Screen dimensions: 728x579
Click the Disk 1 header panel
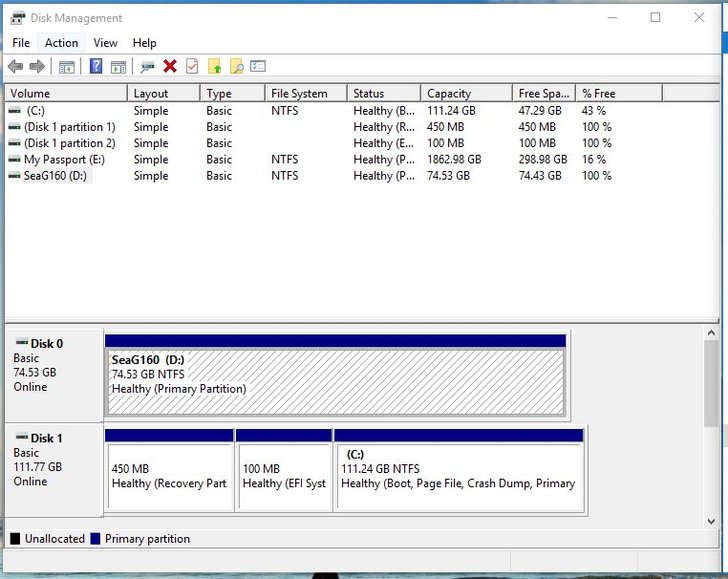(54, 470)
